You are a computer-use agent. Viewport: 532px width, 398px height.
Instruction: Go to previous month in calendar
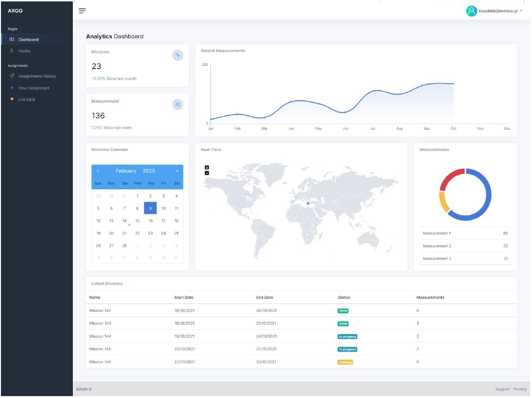pos(98,171)
